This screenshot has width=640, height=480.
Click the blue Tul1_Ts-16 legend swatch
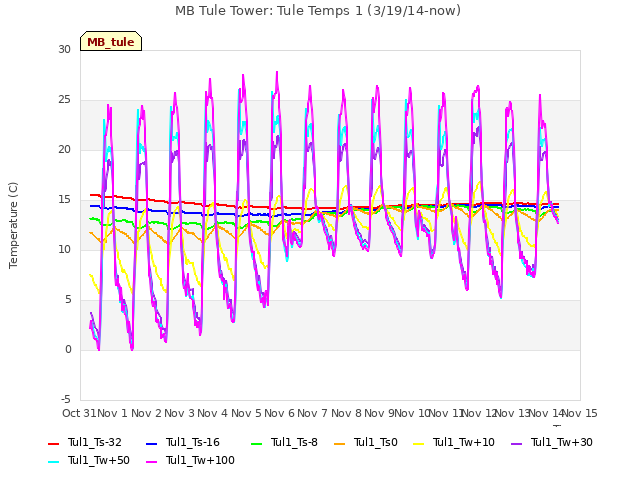coord(151,443)
